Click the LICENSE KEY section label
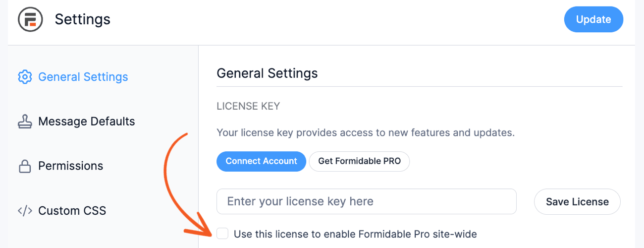The height and width of the screenshot is (248, 644). [x=248, y=106]
